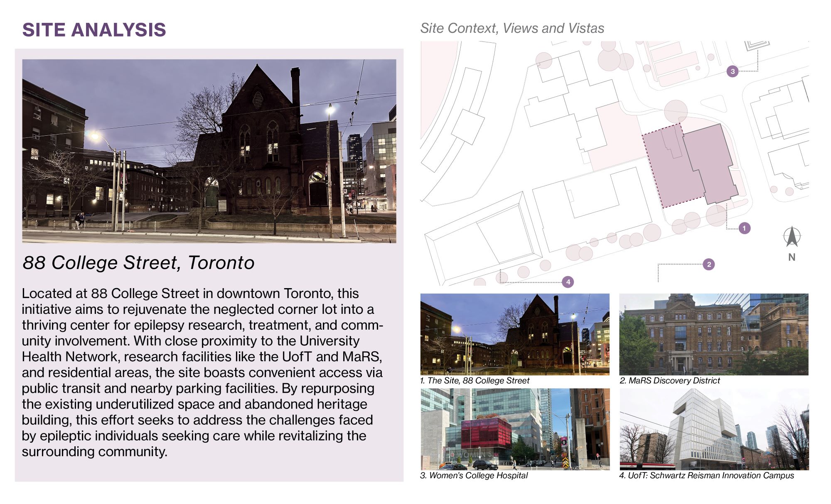
Task: Click the SITE ANALYSIS heading
Action: coord(94,30)
